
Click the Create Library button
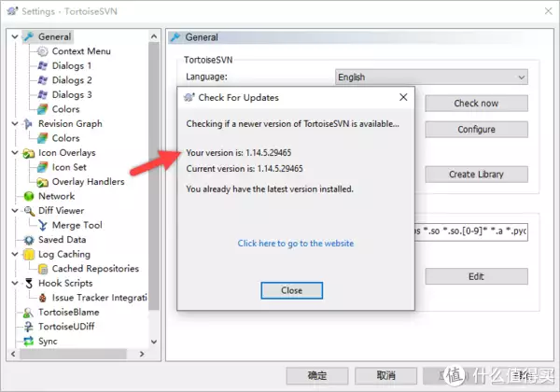(x=476, y=175)
